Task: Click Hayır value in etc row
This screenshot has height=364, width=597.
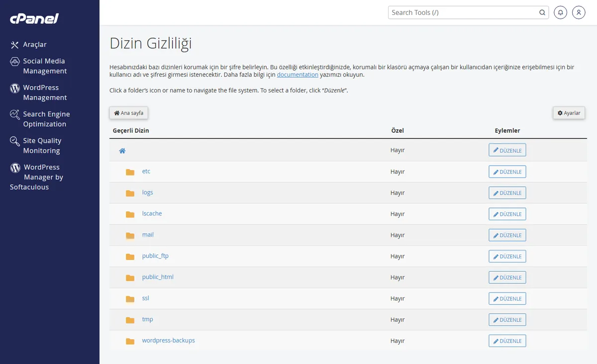Action: point(398,172)
